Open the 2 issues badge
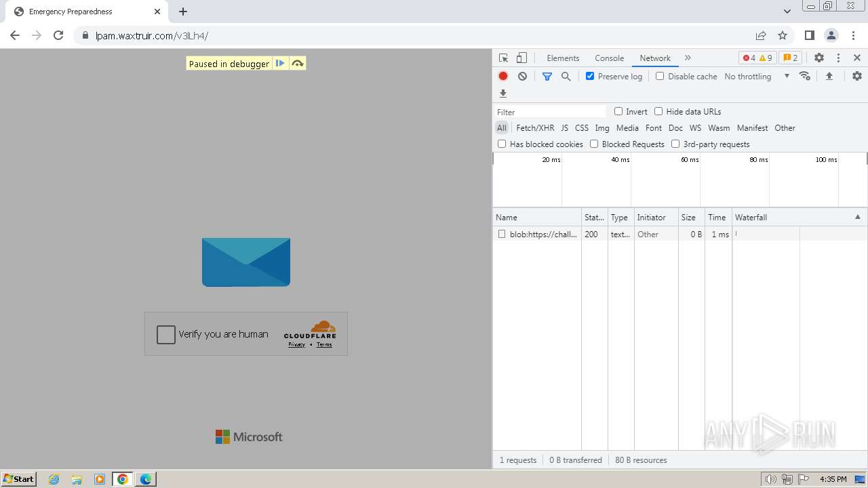The width and height of the screenshot is (868, 488). [790, 58]
